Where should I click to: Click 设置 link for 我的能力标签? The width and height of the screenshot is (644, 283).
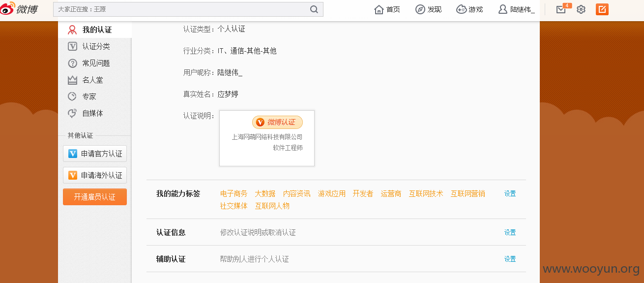coord(510,194)
